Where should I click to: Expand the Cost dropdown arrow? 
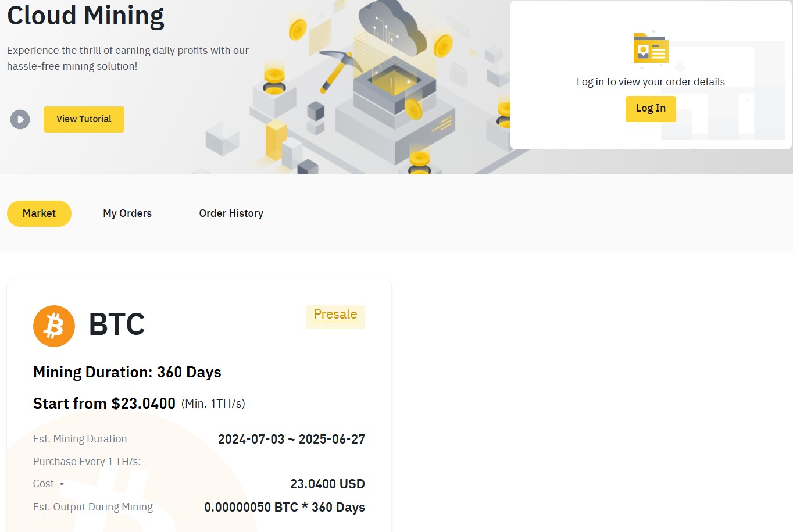[x=62, y=484]
